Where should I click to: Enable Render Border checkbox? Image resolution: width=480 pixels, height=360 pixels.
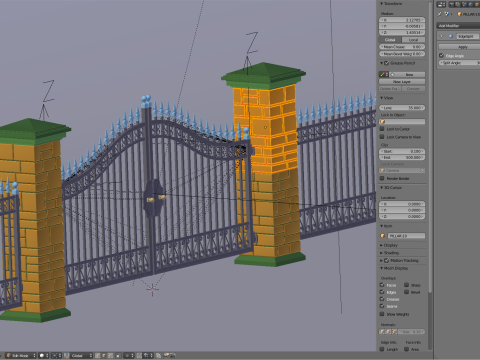pos(382,178)
